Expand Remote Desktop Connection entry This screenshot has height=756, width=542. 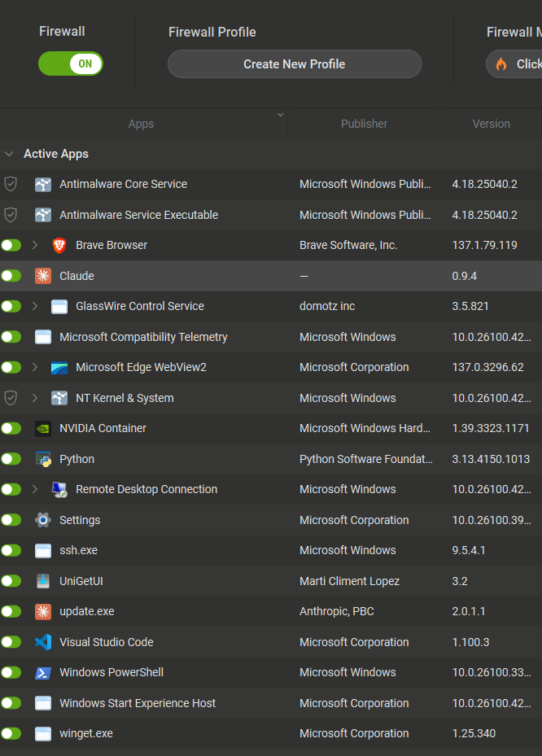click(x=35, y=489)
